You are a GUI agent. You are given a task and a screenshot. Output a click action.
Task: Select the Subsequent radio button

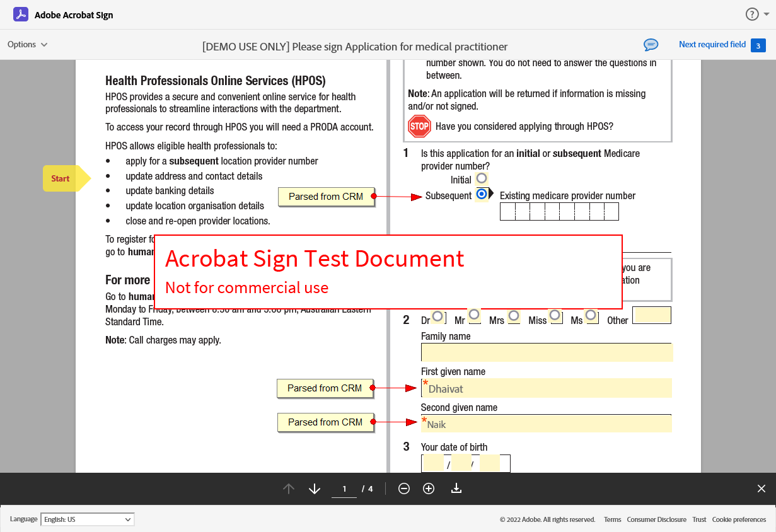[482, 194]
